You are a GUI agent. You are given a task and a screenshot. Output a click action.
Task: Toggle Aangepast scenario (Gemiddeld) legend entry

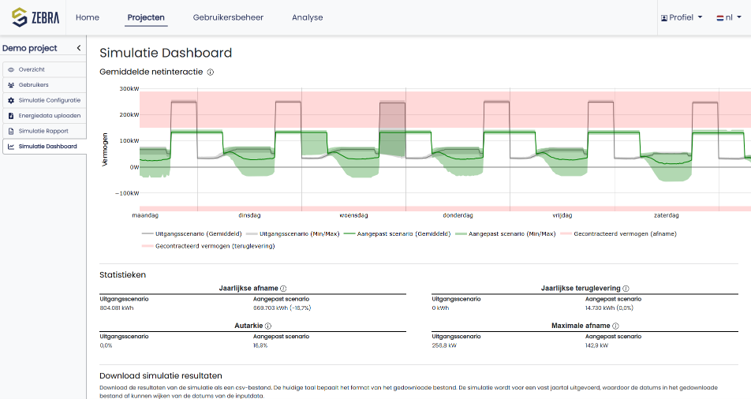pos(398,234)
